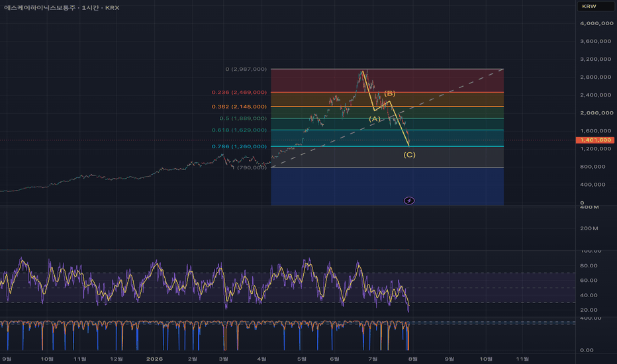
Task: Click the 4월 date label
Action: (x=261, y=359)
